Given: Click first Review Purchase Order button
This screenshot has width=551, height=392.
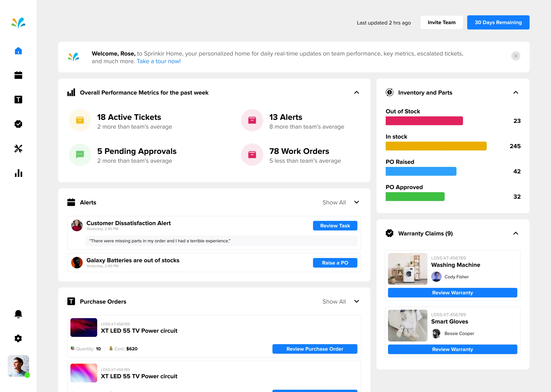Looking at the screenshot, I should pyautogui.click(x=315, y=349).
